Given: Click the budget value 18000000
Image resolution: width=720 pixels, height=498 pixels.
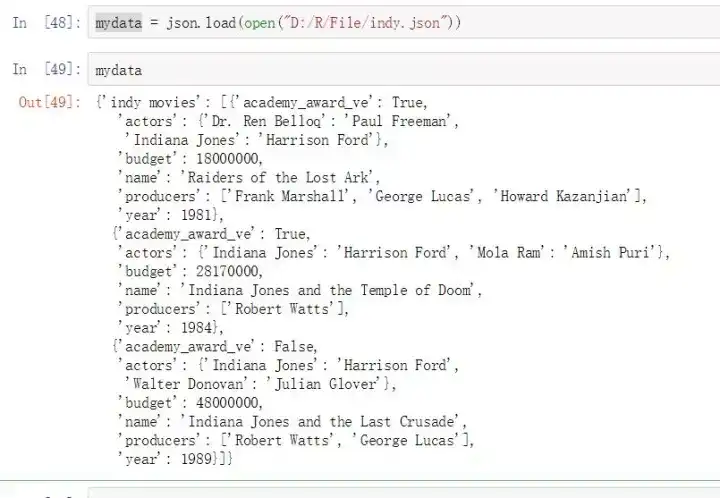Looking at the screenshot, I should (x=227, y=159).
